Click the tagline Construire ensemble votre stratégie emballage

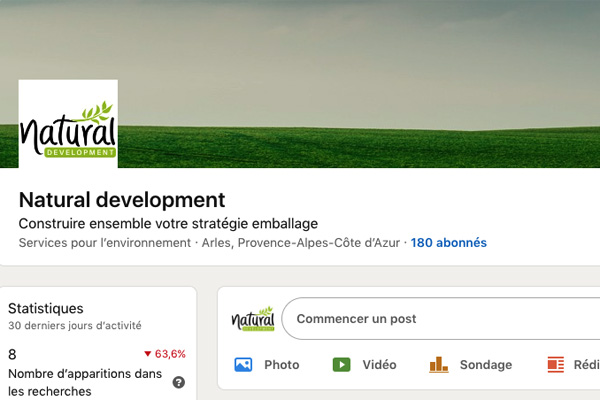point(168,224)
